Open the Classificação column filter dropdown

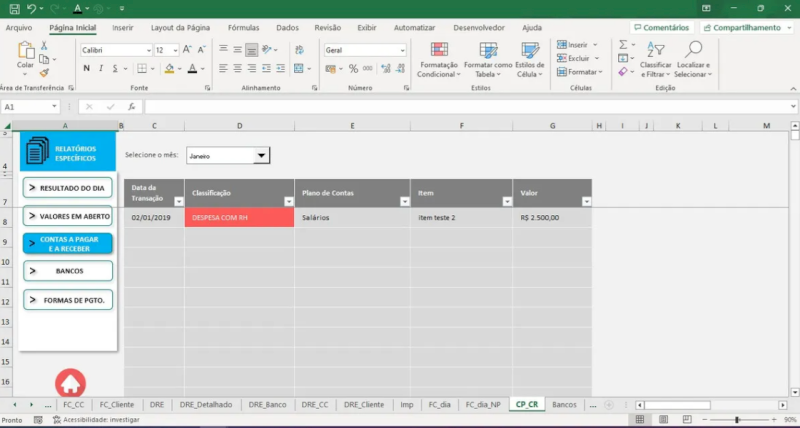pyautogui.click(x=286, y=201)
